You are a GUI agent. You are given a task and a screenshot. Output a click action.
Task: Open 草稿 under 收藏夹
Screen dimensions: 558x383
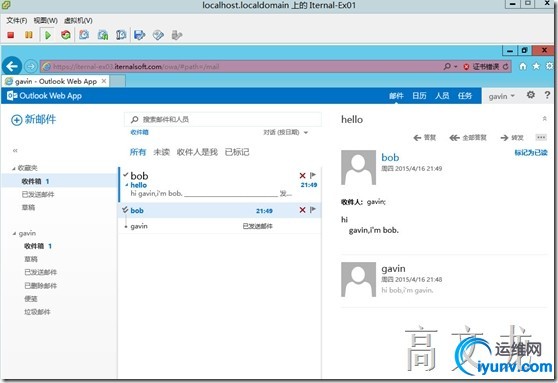point(28,208)
